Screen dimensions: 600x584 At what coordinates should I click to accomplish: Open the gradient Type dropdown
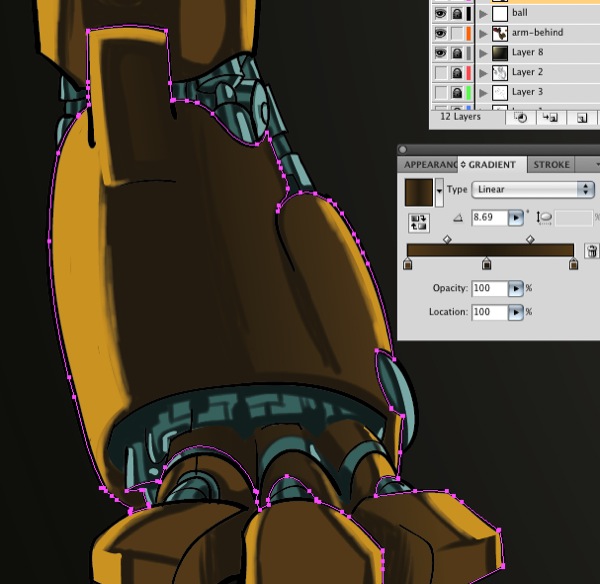click(533, 189)
